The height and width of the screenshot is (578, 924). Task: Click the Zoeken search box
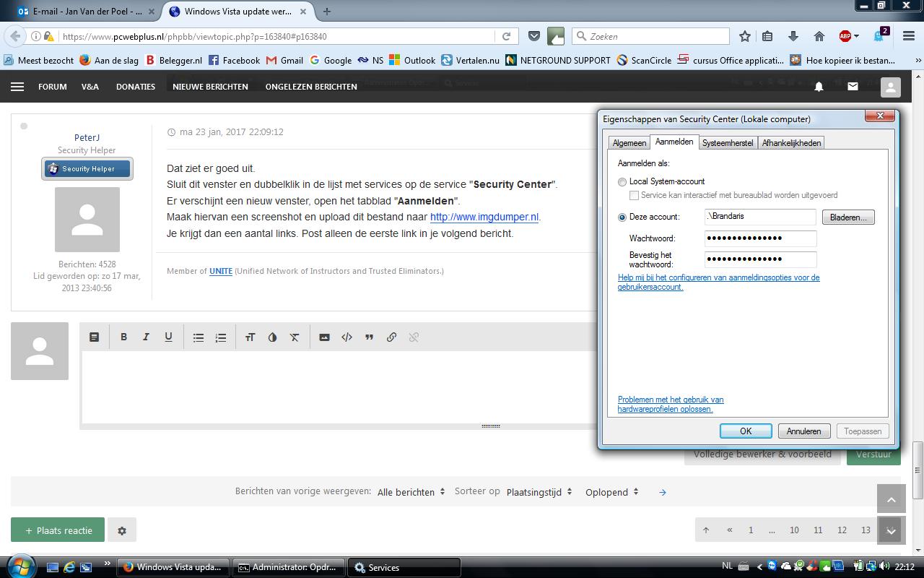(x=650, y=36)
